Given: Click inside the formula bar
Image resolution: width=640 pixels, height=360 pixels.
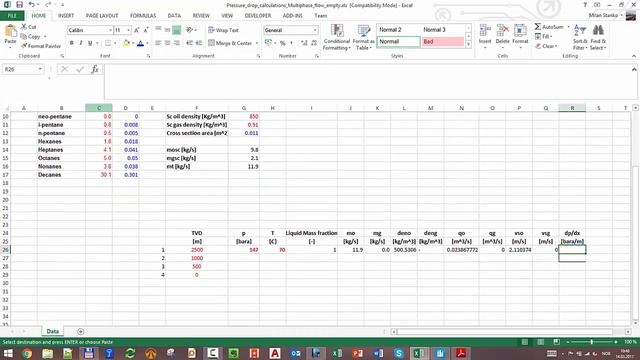Looking at the screenshot, I should [x=367, y=82].
